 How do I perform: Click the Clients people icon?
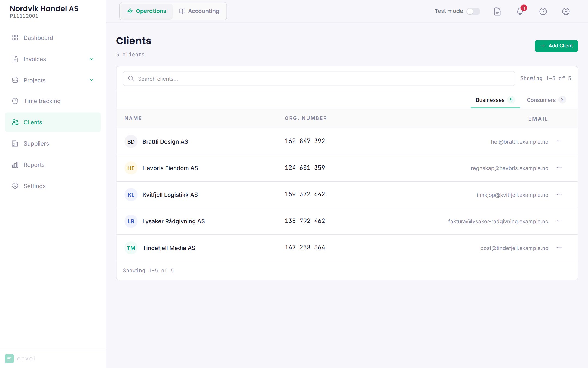coord(15,122)
